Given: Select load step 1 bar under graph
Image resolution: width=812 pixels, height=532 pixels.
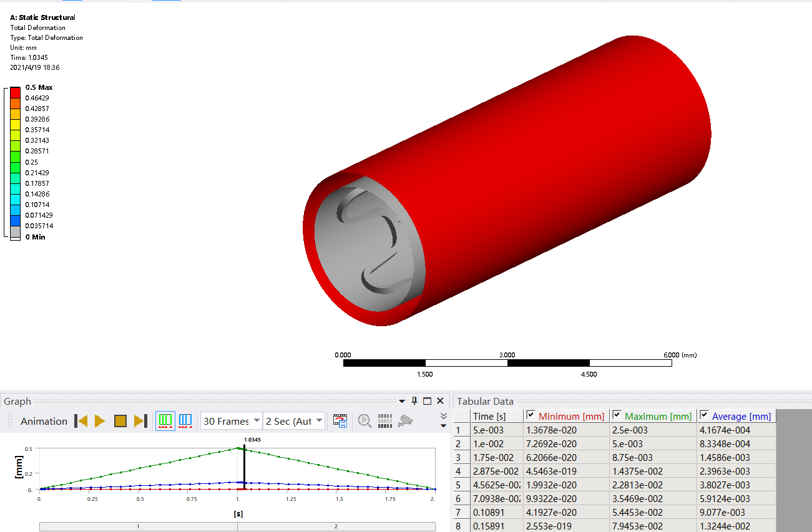Looking at the screenshot, I should tap(138, 526).
